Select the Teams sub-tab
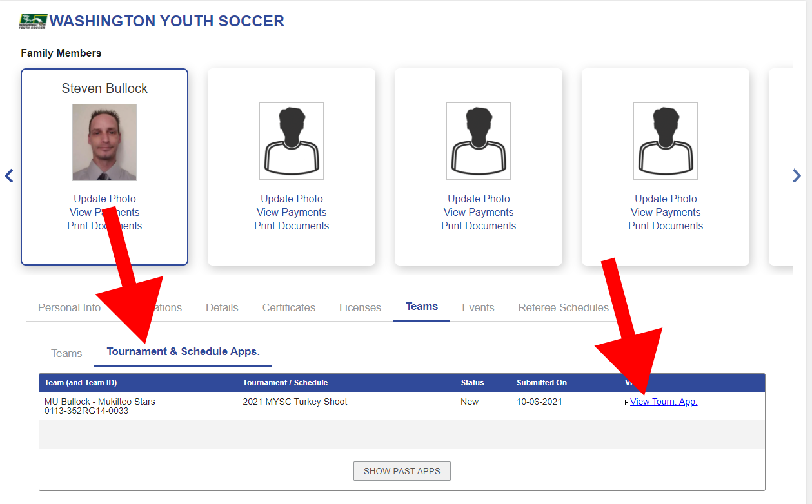The width and height of the screenshot is (812, 504). [x=66, y=353]
